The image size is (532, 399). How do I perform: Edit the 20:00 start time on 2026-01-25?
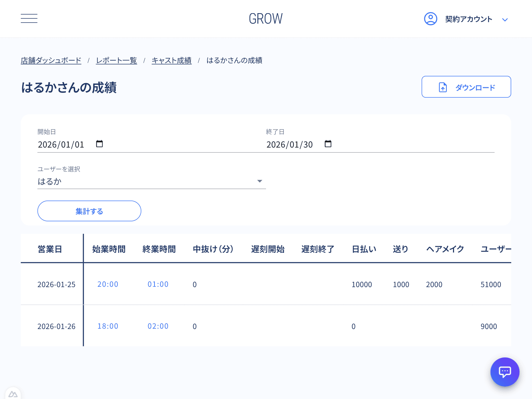click(108, 284)
